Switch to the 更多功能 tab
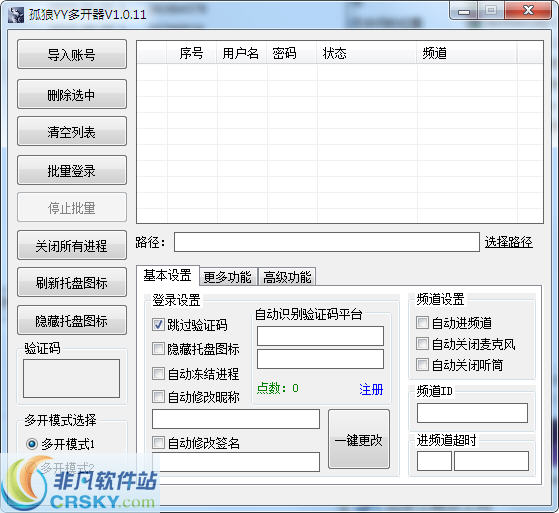 click(x=227, y=277)
